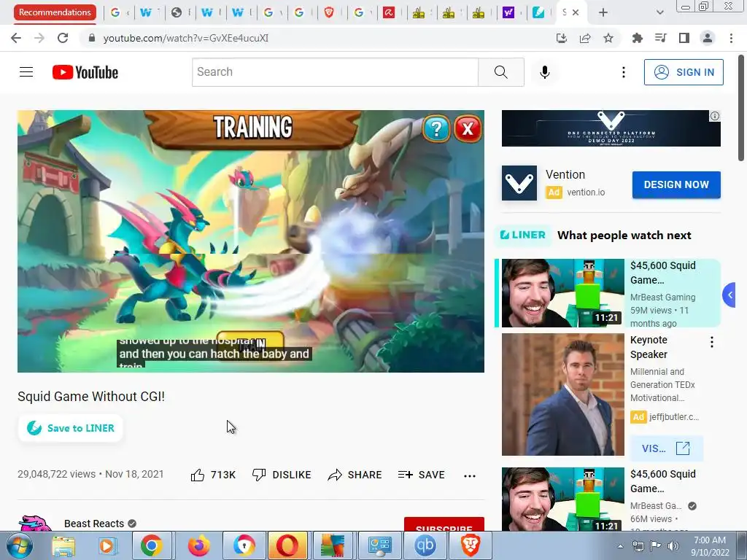Viewport: 747px width, 560px height.
Task: Click the share page icon in address bar
Action: point(585,38)
